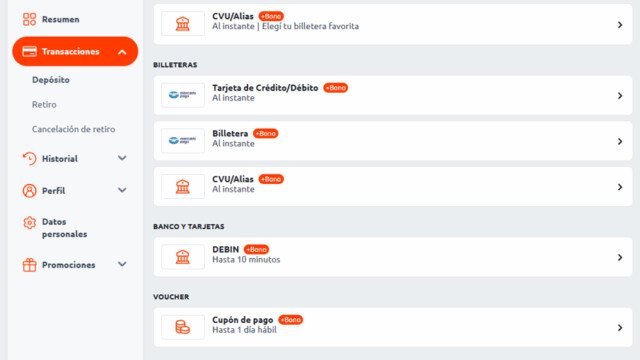Click +Bono badge on Tarjeta de Crédito/Débito
640x360 pixels.
(x=336, y=88)
